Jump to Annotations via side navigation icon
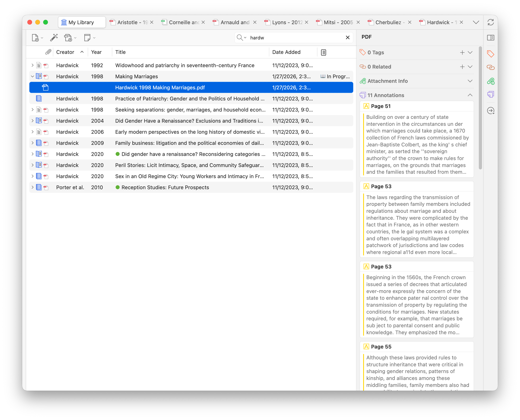 pos(490,94)
